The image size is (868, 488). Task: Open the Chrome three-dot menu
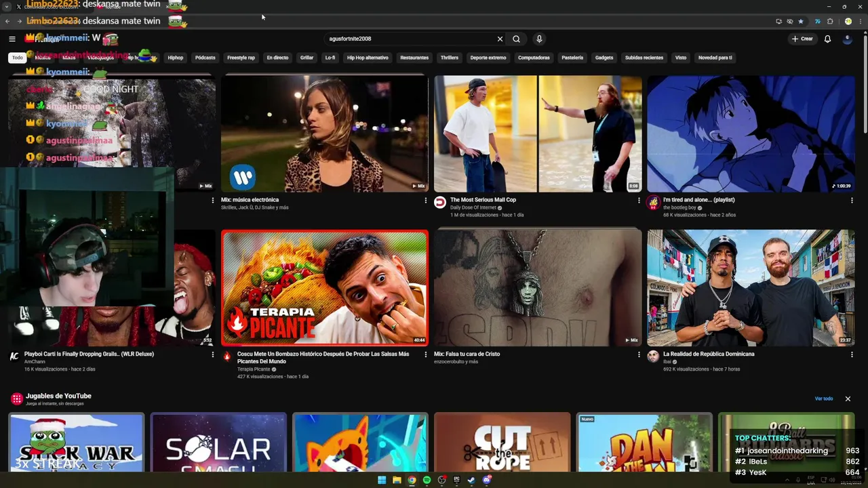pyautogui.click(x=860, y=21)
